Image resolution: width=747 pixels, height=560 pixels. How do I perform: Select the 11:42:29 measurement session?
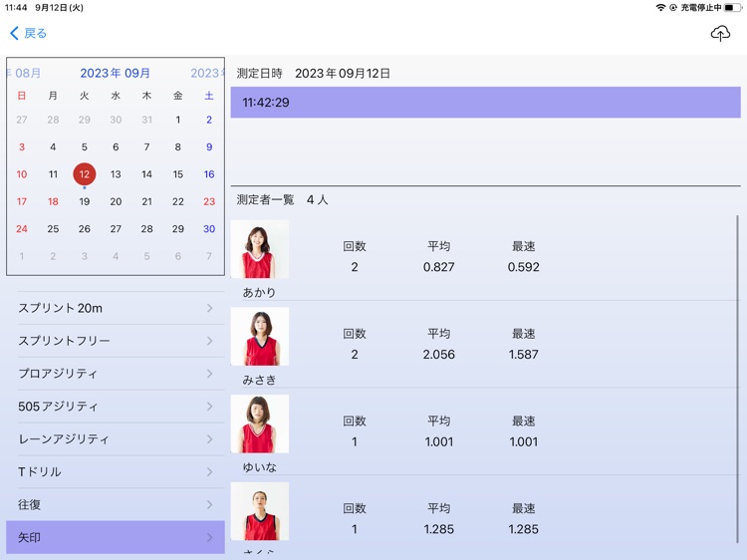485,103
